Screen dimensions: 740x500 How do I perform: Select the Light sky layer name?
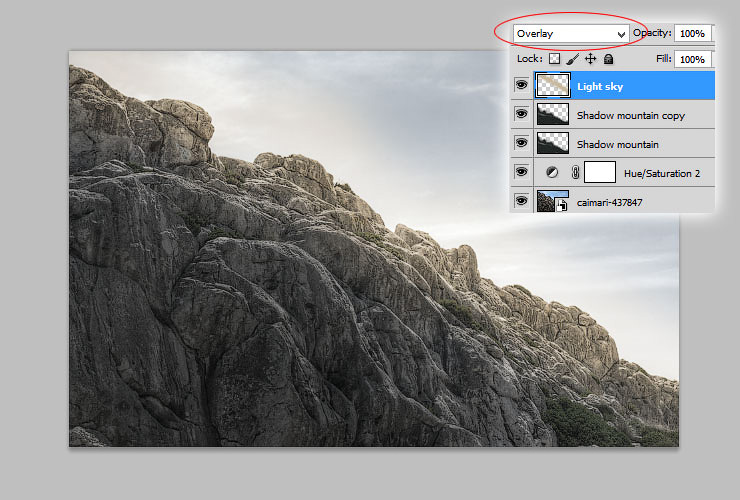point(600,86)
